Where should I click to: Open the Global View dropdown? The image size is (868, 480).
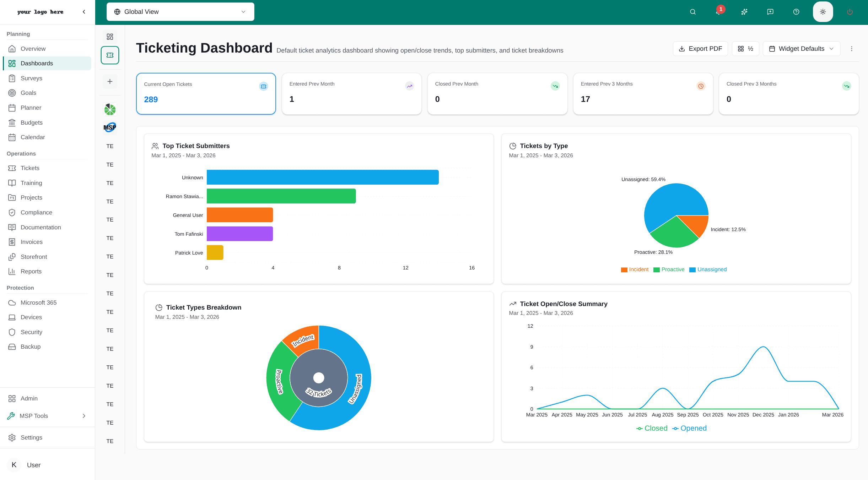[x=180, y=12]
